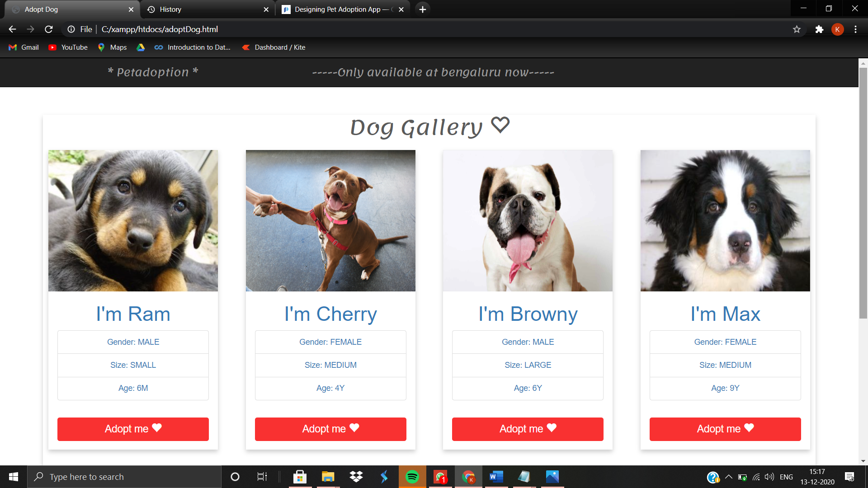Show hidden system tray icons
The height and width of the screenshot is (488, 868).
point(728,477)
